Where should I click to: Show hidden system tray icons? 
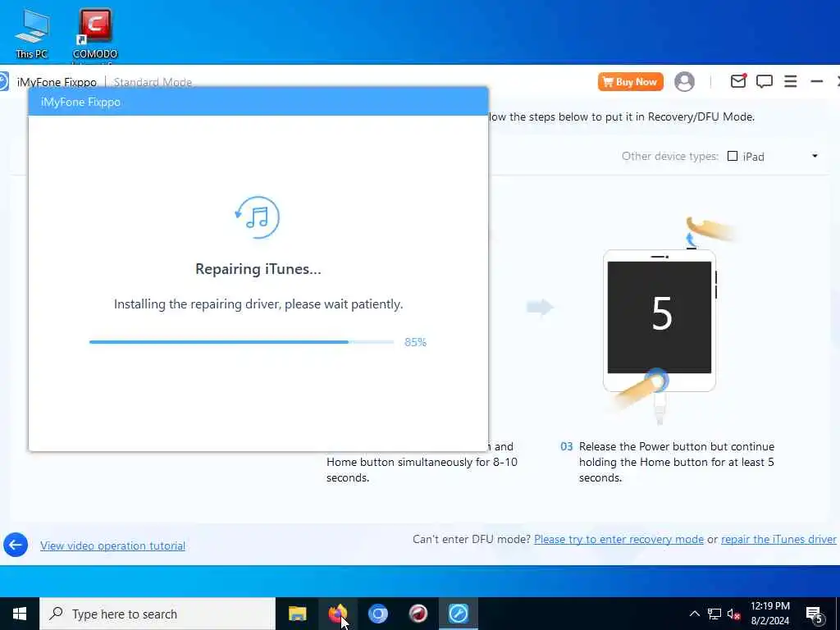(x=694, y=614)
